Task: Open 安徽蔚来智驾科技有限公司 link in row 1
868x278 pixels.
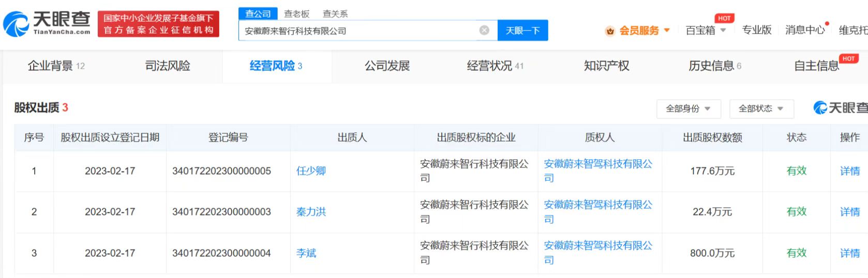Action: point(598,171)
